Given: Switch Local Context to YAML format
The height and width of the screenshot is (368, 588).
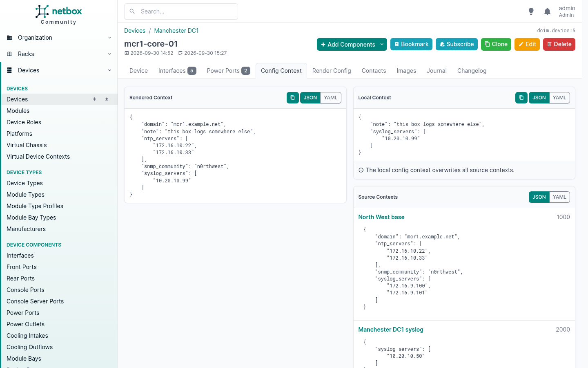Looking at the screenshot, I should pos(559,98).
